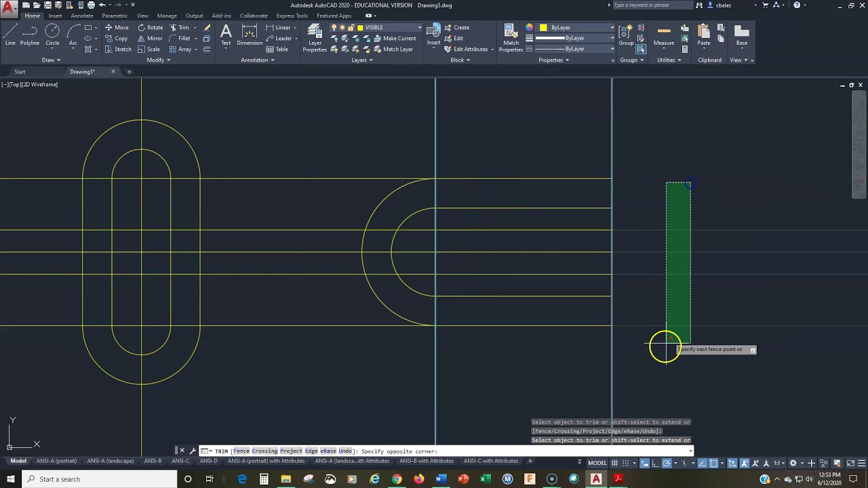The width and height of the screenshot is (868, 488).
Task: Open the Parametric ribbon tab
Action: pyautogui.click(x=115, y=16)
